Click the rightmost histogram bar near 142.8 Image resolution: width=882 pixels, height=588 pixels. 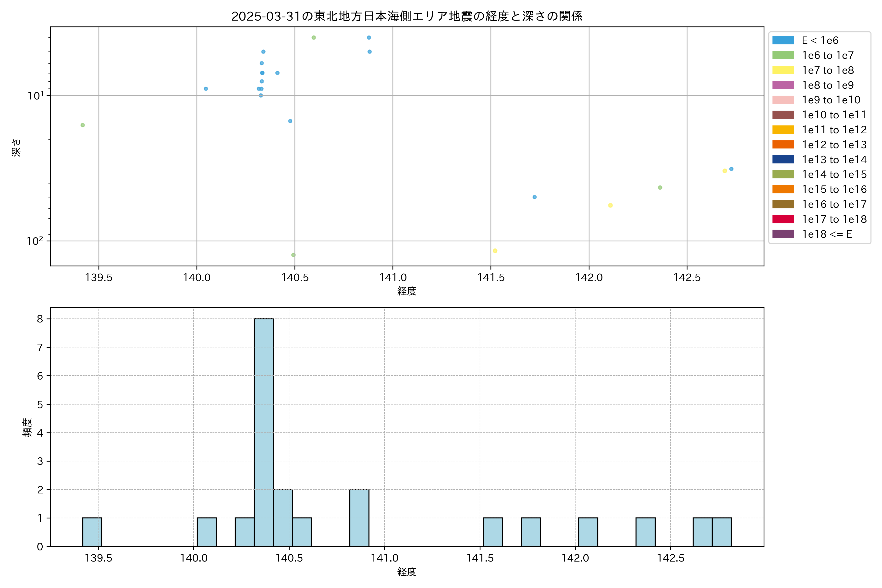722,532
